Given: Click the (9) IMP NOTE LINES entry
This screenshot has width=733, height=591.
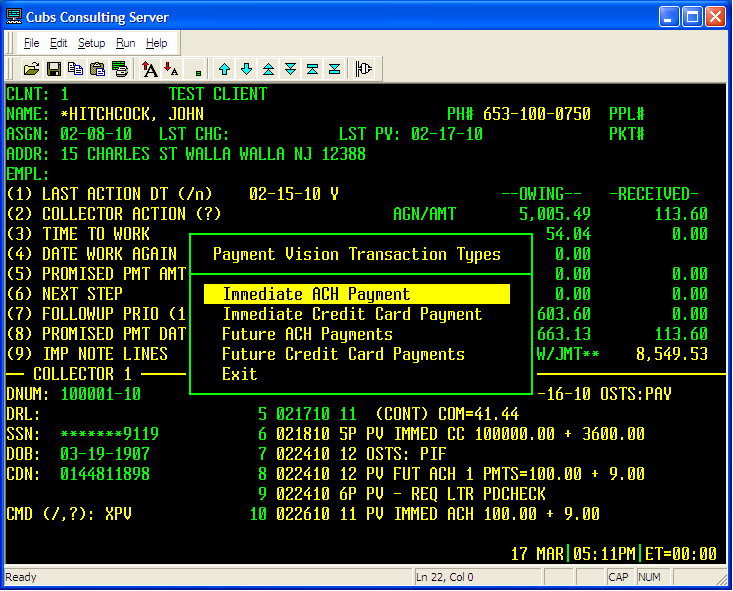Looking at the screenshot, I should pyautogui.click(x=87, y=354).
